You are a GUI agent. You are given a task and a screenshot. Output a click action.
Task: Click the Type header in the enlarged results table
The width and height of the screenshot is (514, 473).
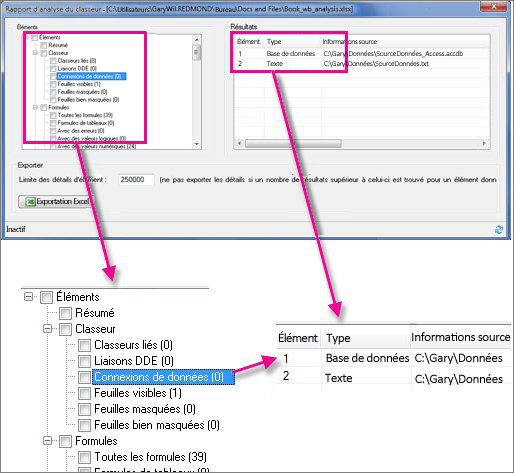coord(338,338)
